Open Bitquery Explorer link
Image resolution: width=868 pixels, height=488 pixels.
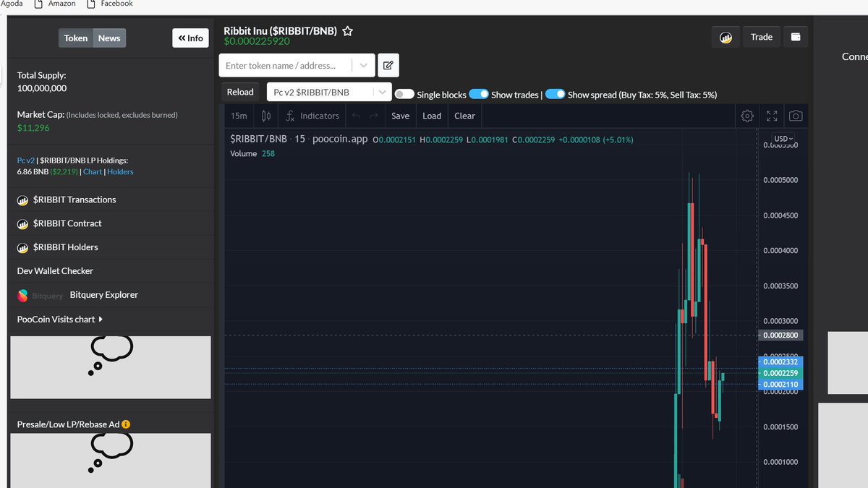point(104,295)
